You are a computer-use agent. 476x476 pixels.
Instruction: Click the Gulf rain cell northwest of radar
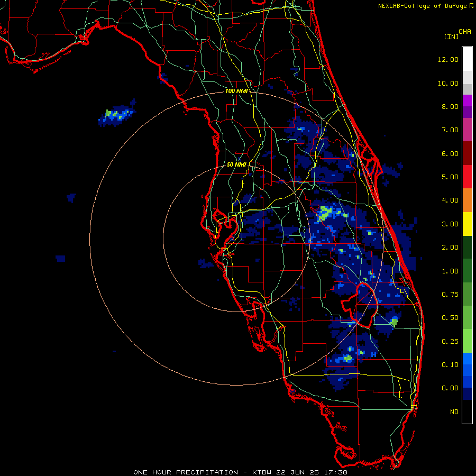click(x=117, y=114)
